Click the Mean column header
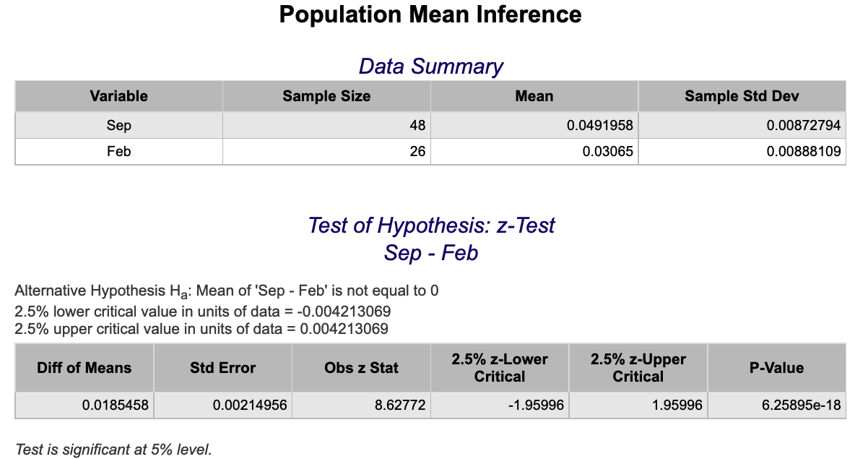This screenshot has width=868, height=459. point(534,96)
